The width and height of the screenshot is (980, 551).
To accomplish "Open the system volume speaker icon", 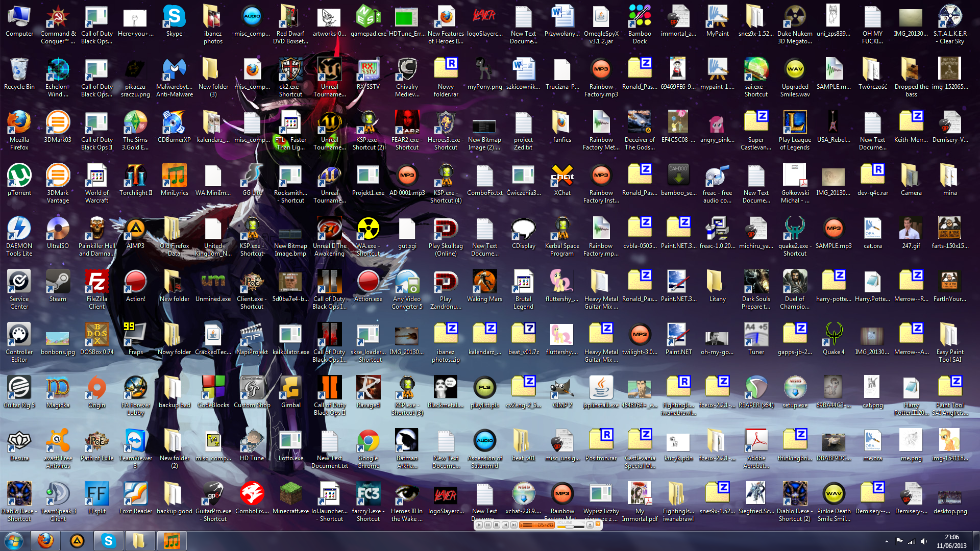I will coord(924,541).
